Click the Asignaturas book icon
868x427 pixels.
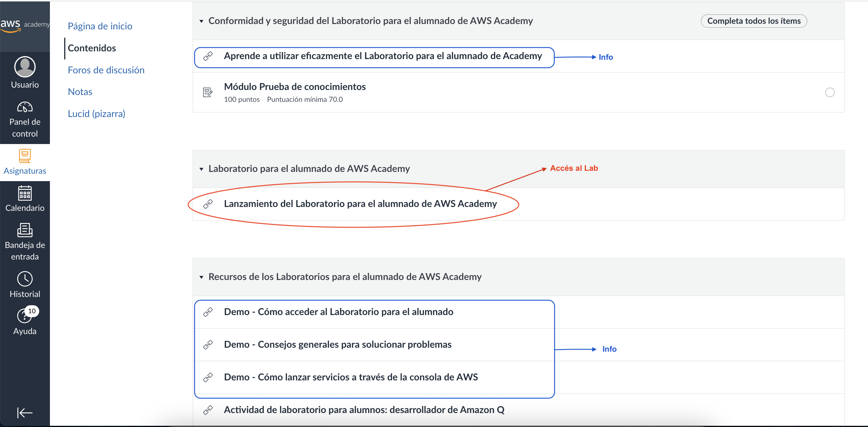(25, 156)
